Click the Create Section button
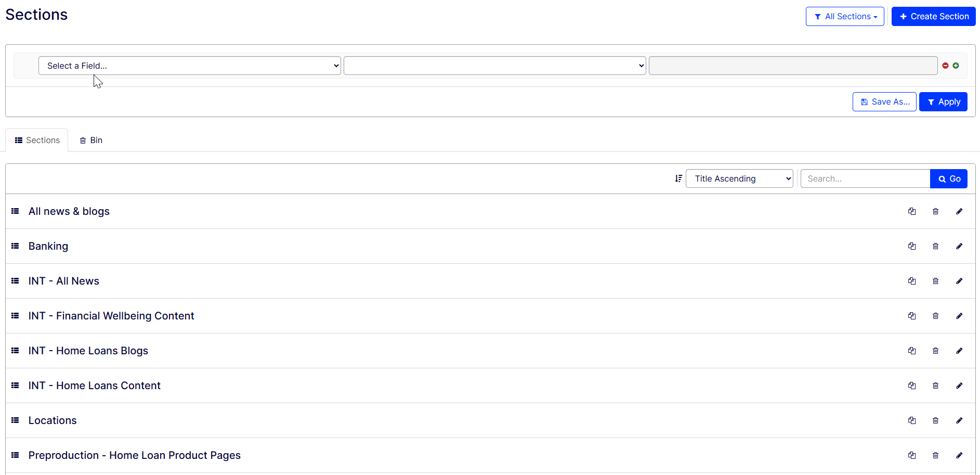Image resolution: width=980 pixels, height=475 pixels. click(934, 17)
